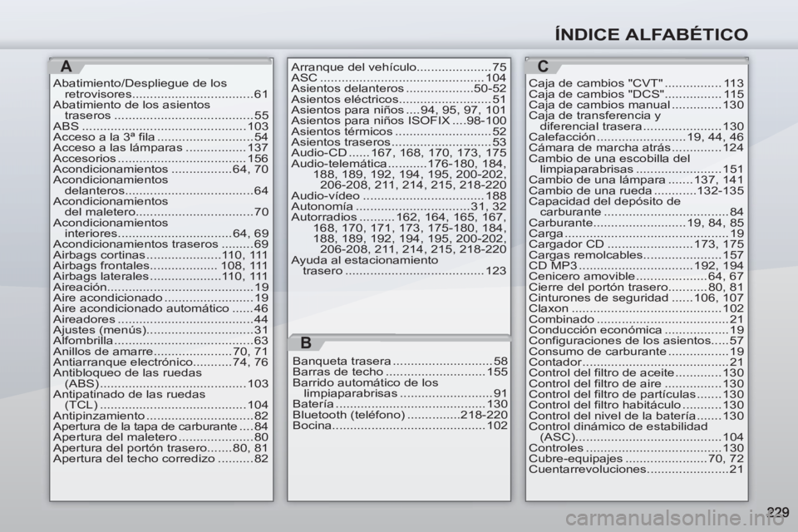Image resolution: width=798 pixels, height=532 pixels.
Task: Click 'Asientos térmicos' entry
Action: click(398, 131)
